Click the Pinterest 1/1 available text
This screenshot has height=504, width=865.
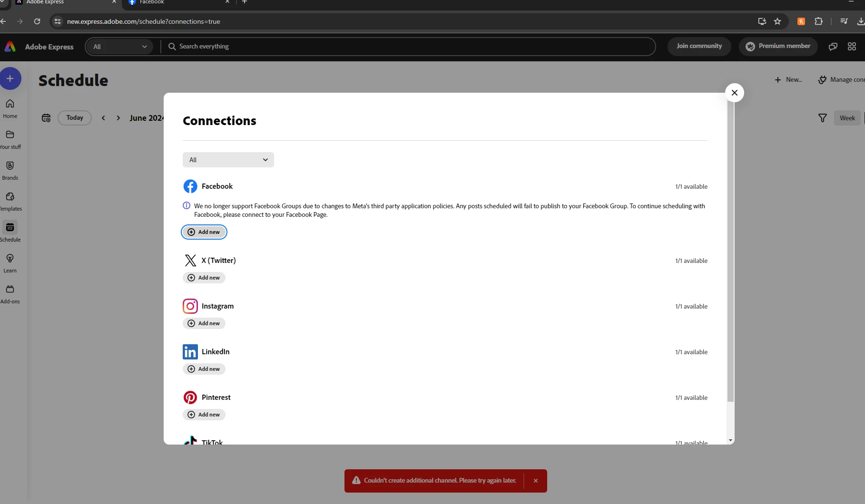click(691, 397)
